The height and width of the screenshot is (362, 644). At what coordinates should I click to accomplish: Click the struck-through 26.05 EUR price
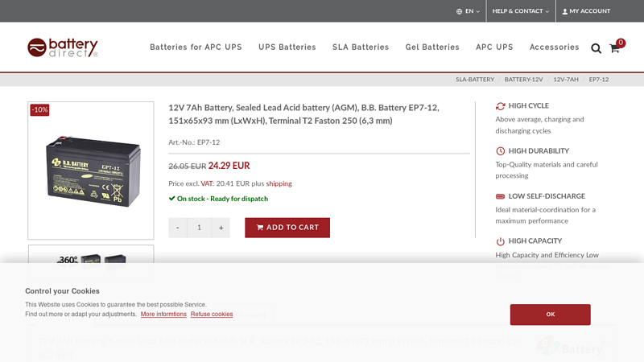(188, 167)
